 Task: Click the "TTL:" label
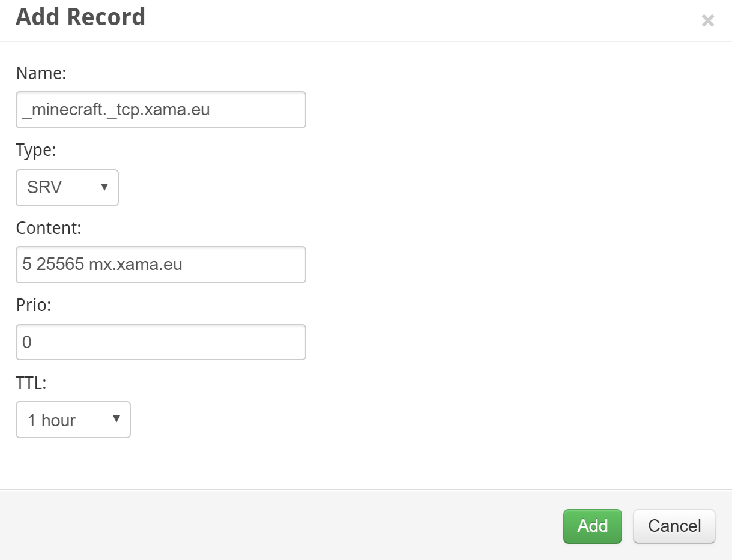click(x=31, y=382)
